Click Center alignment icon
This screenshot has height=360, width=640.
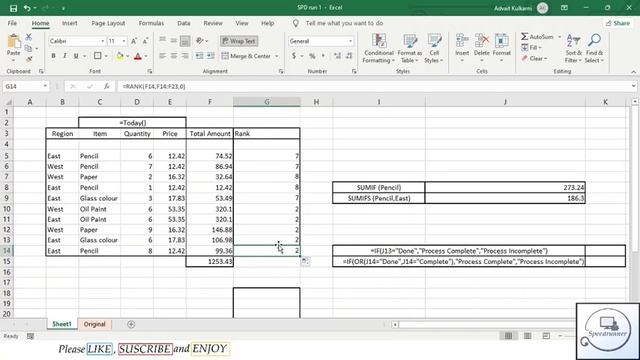point(174,56)
